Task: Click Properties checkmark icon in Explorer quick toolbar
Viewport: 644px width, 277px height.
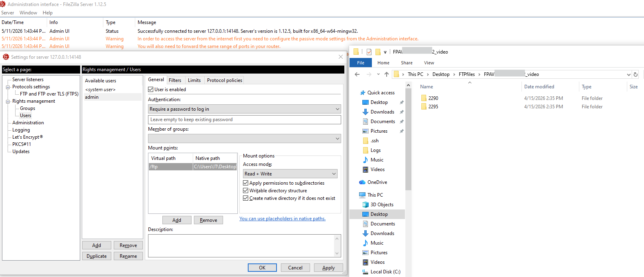Action: point(369,52)
